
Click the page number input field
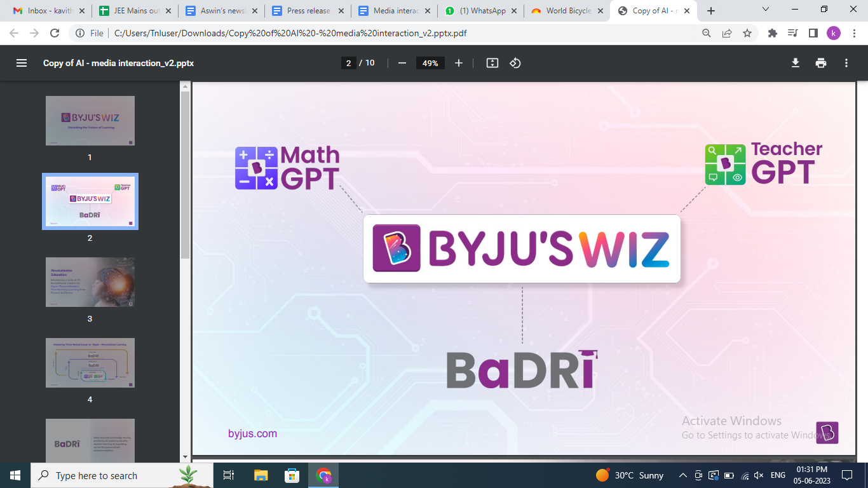[x=348, y=63]
